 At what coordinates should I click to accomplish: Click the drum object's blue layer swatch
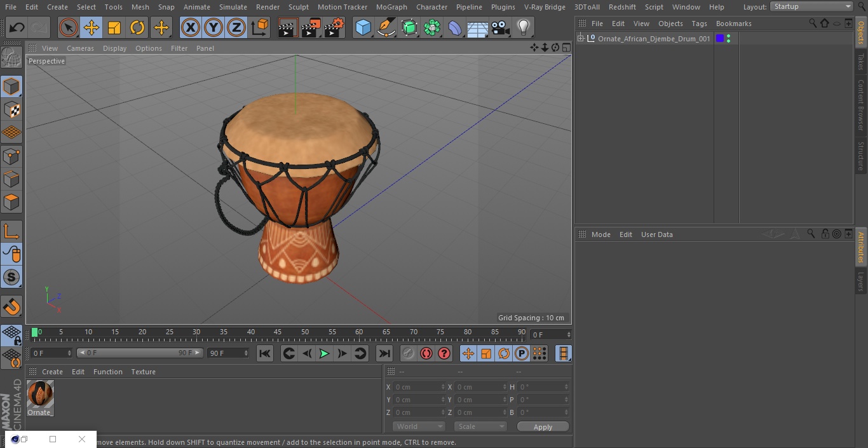click(720, 39)
